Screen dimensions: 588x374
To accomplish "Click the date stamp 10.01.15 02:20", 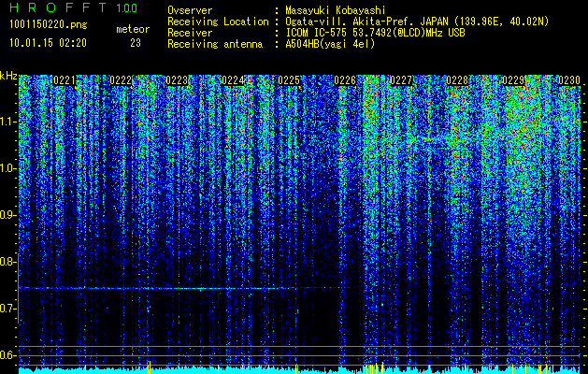I will click(48, 43).
